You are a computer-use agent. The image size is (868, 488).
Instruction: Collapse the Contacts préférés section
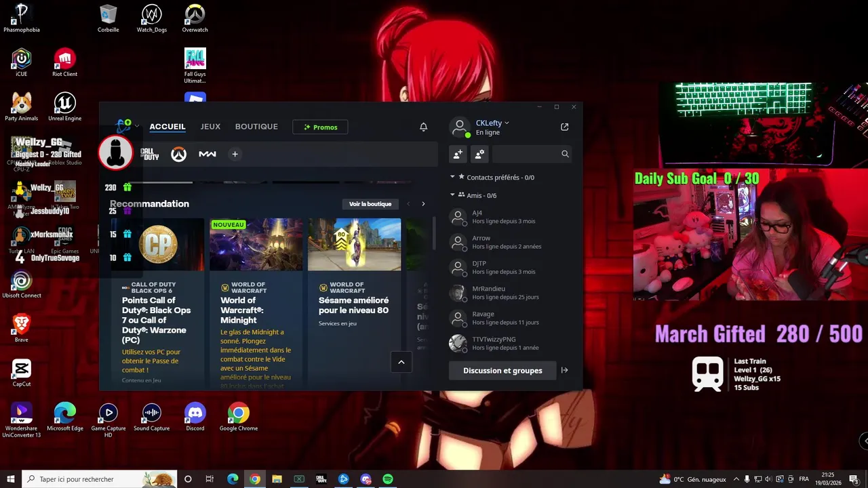pos(453,177)
